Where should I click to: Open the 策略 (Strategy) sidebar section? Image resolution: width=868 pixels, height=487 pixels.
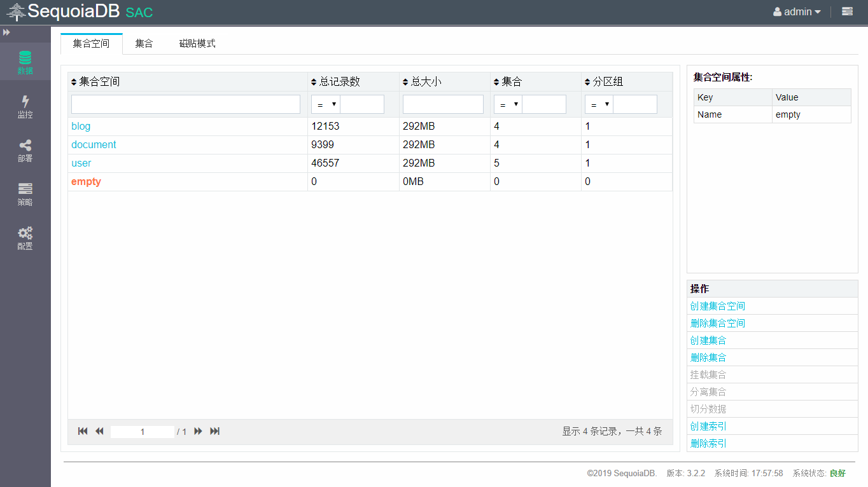25,194
